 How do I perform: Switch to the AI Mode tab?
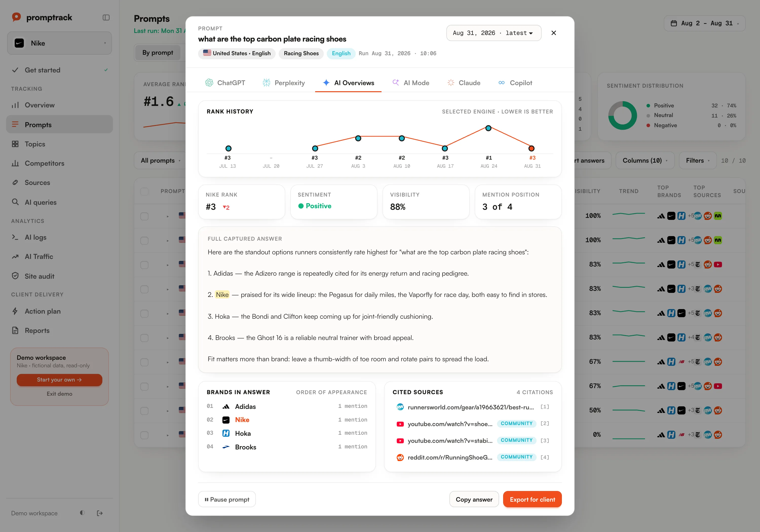pos(411,83)
